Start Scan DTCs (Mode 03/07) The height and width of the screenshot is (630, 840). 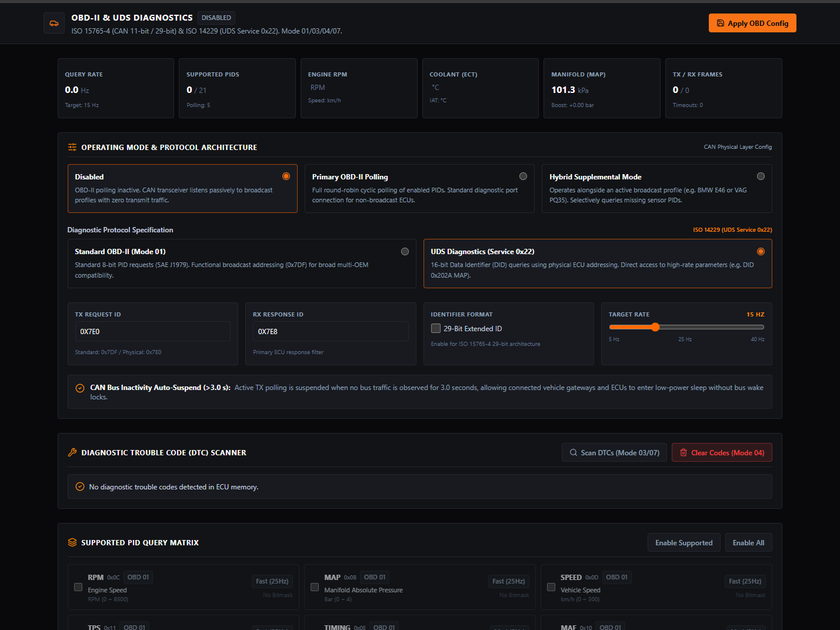click(614, 452)
